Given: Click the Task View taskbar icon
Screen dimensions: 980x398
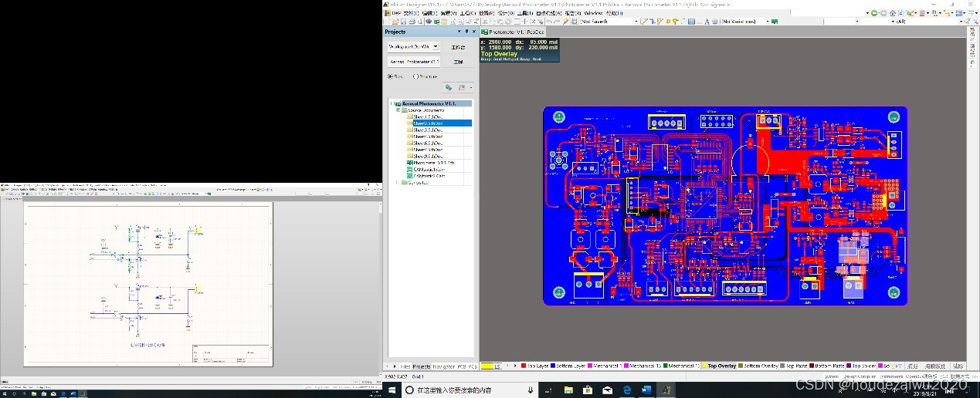Looking at the screenshot, I should pyautogui.click(x=548, y=390).
